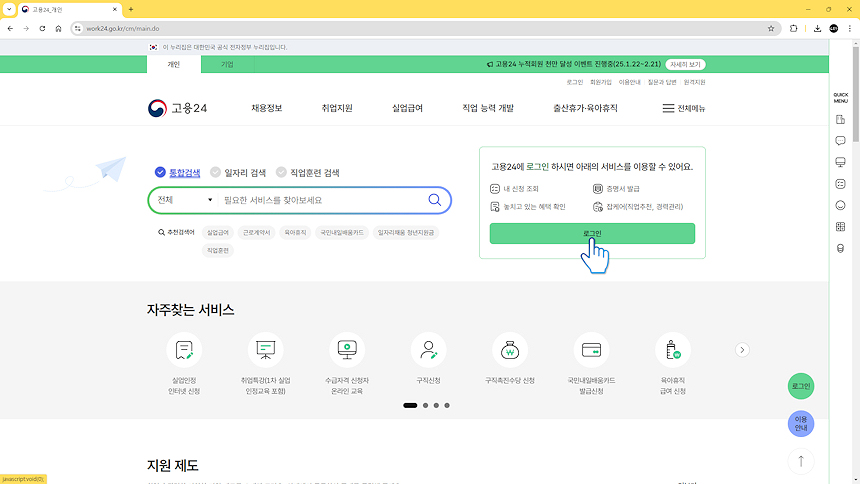The image size is (860, 484).
Task: Click the 원격지원 link
Action: pyautogui.click(x=694, y=82)
